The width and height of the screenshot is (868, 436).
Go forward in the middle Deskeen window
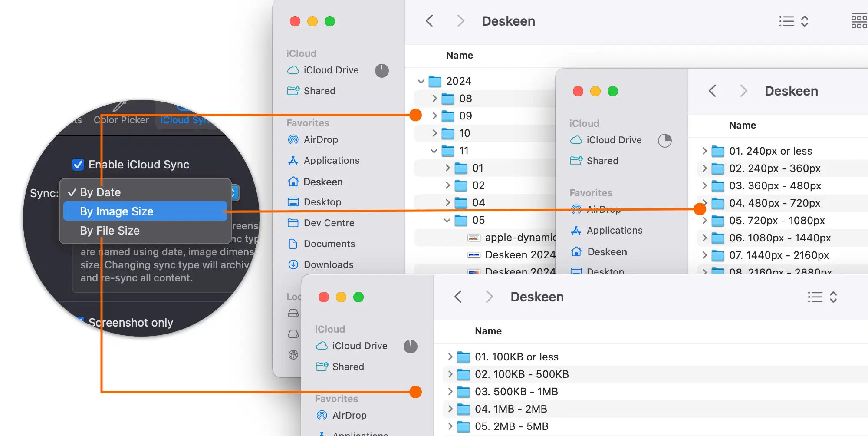point(743,91)
